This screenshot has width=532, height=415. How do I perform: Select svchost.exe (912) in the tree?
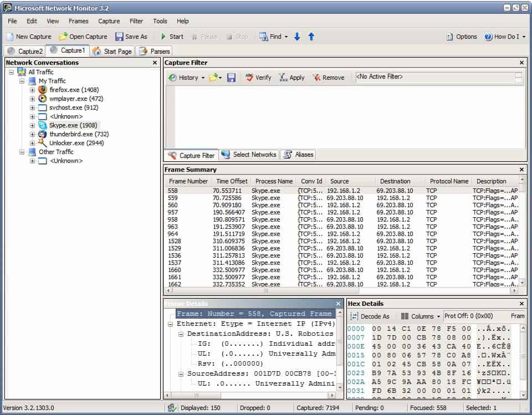pos(74,107)
